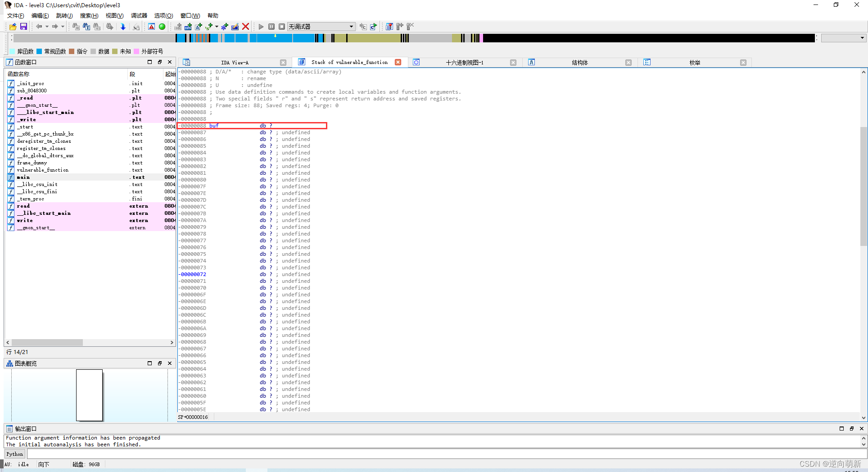Click the green circle status icon
This screenshot has height=472, width=868.
[x=162, y=27]
